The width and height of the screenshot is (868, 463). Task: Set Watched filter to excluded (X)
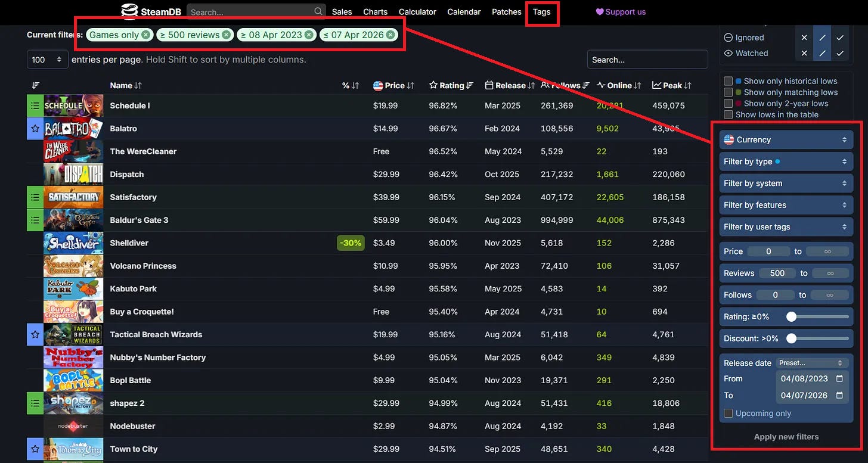[x=804, y=53]
